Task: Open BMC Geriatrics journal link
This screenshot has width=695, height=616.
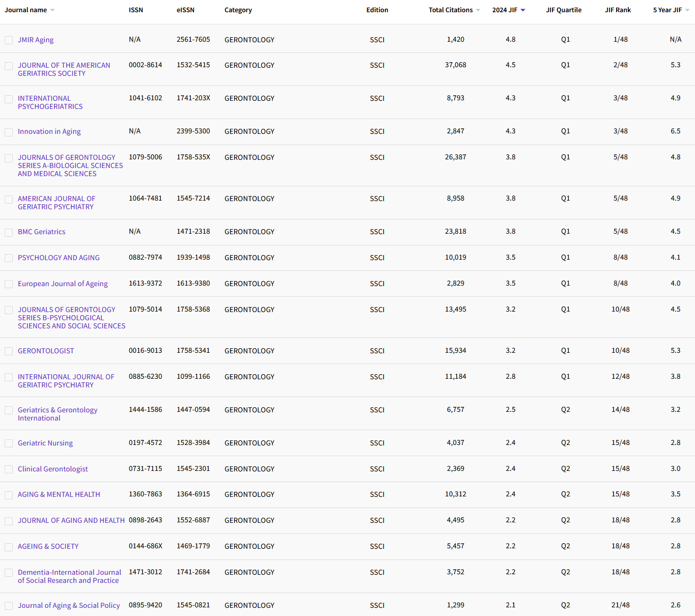Action: tap(42, 232)
